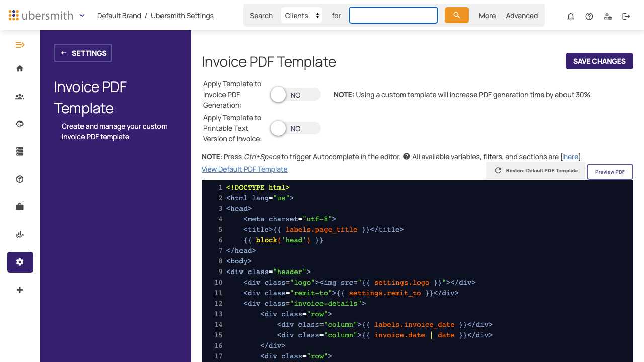This screenshot has height=362, width=644.
Task: Open the support headset face icon
Action: (x=20, y=124)
